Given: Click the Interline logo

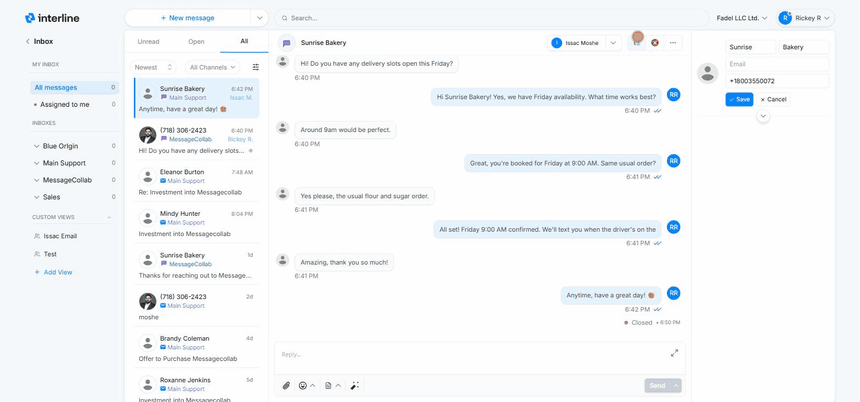Looking at the screenshot, I should click(x=52, y=18).
